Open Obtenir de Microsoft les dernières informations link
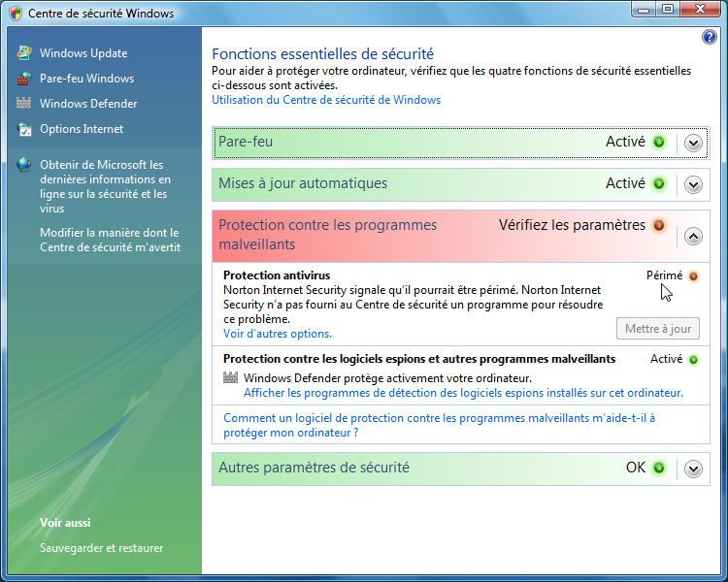728x582 pixels. point(106,186)
